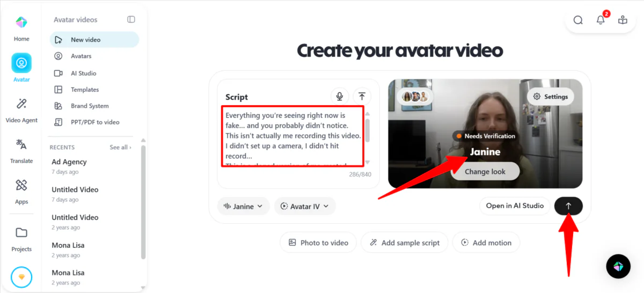Viewport: 644px width, 293px height.
Task: Open the Translate tool
Action: 21,151
